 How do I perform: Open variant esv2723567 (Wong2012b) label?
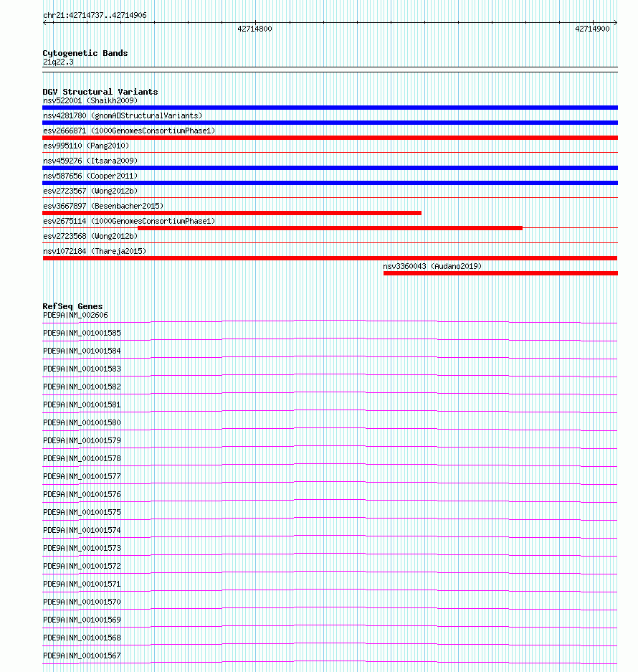(x=90, y=191)
